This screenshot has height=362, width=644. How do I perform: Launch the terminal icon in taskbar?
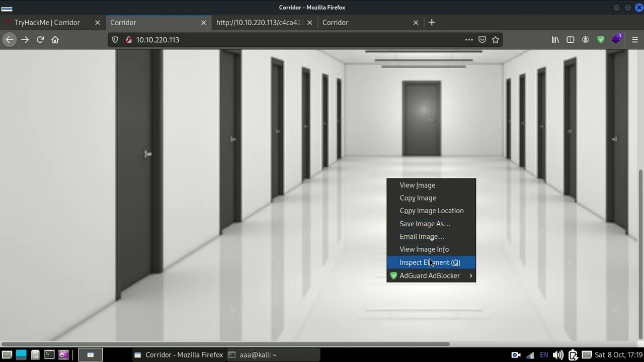[x=49, y=354]
